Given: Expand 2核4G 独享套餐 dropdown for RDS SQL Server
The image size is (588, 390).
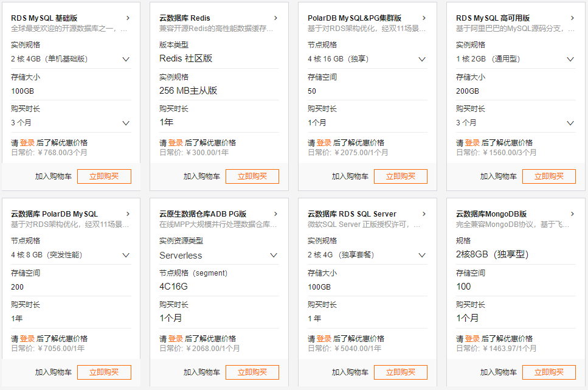Looking at the screenshot, I should (422, 255).
